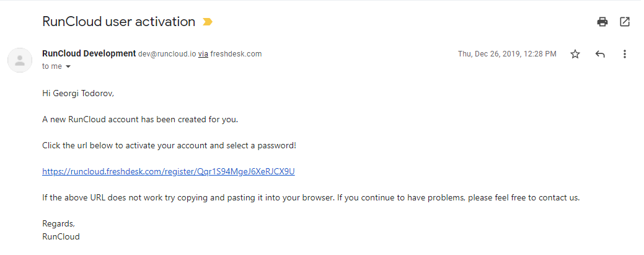Open the three-dot More options menu
The width and height of the screenshot is (644, 255).
[x=624, y=54]
